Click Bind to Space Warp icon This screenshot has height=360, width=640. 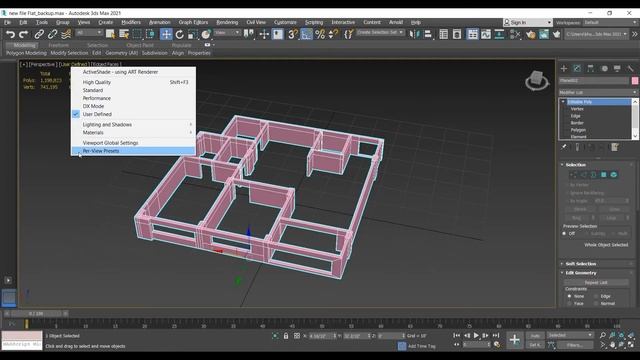[x=66, y=34]
